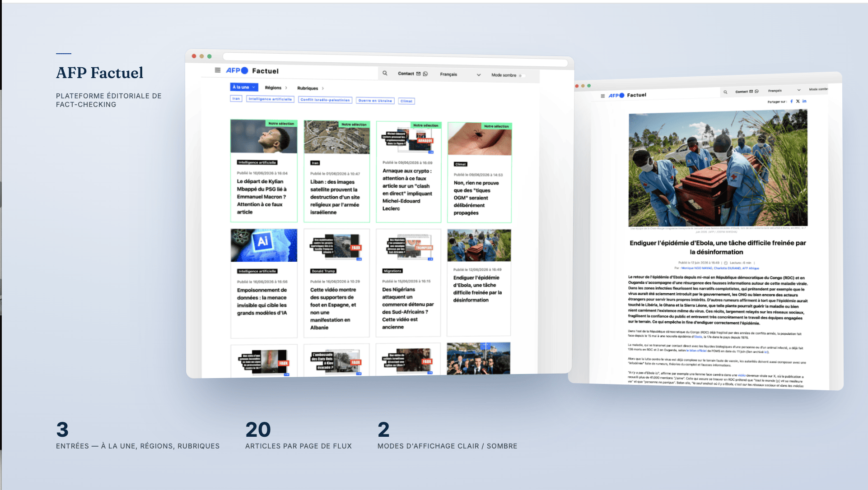The image size is (868, 490).
Task: Expand the Régions menu
Action: pos(276,88)
